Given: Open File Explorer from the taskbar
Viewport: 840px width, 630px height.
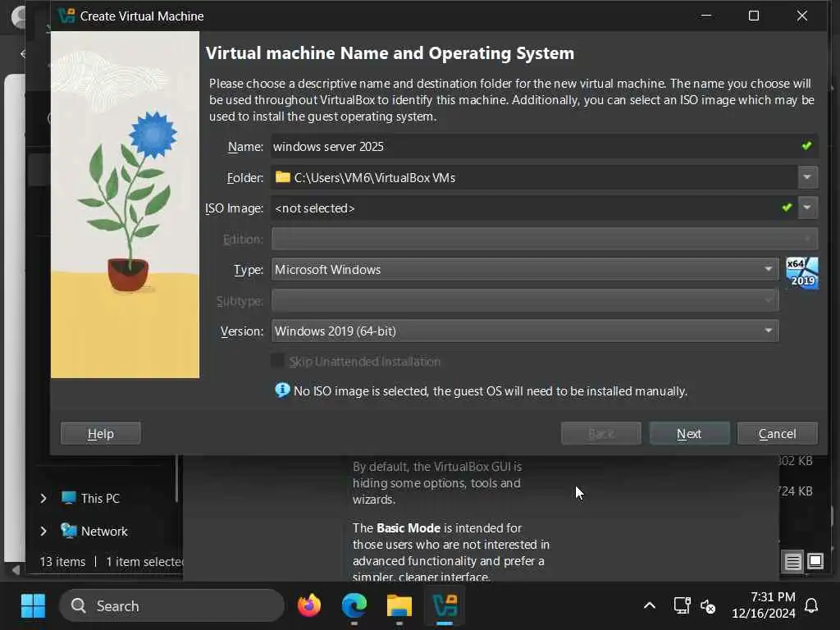Looking at the screenshot, I should [399, 606].
